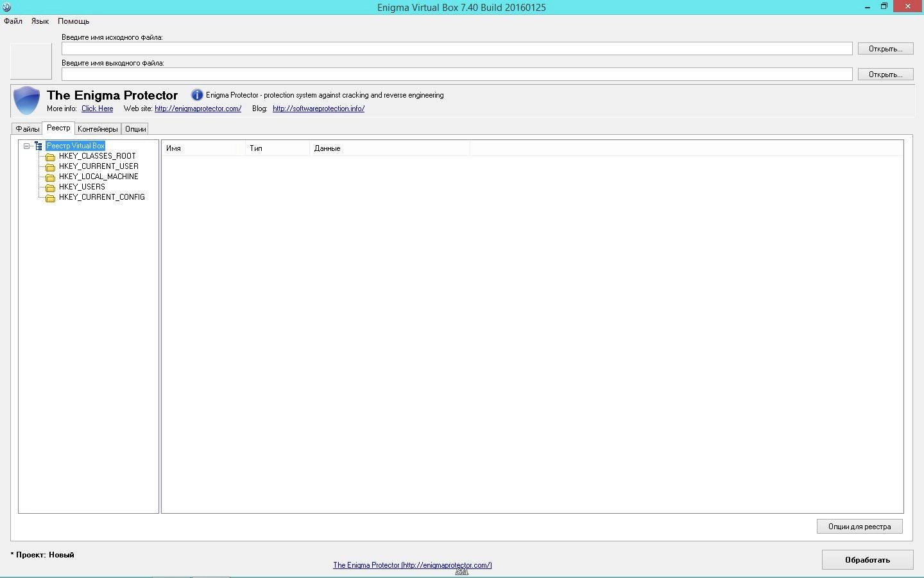This screenshot has width=924, height=578.
Task: Open the Файл menu
Action: click(x=13, y=21)
